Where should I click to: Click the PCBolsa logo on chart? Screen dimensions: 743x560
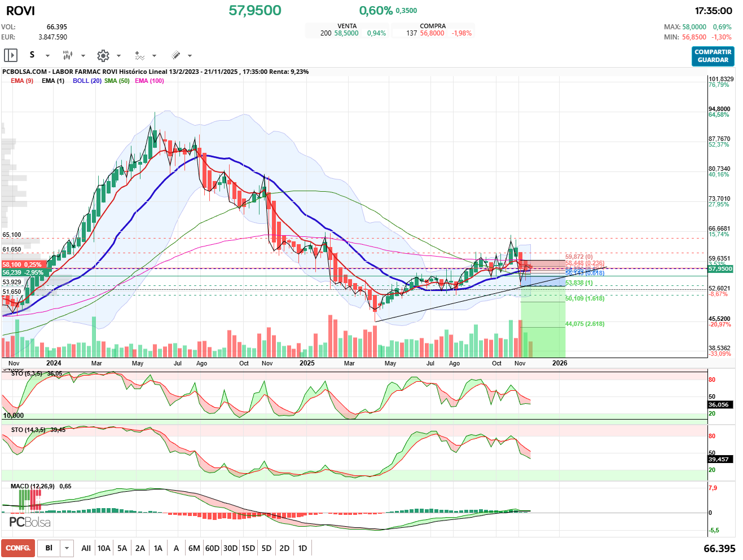[x=30, y=522]
